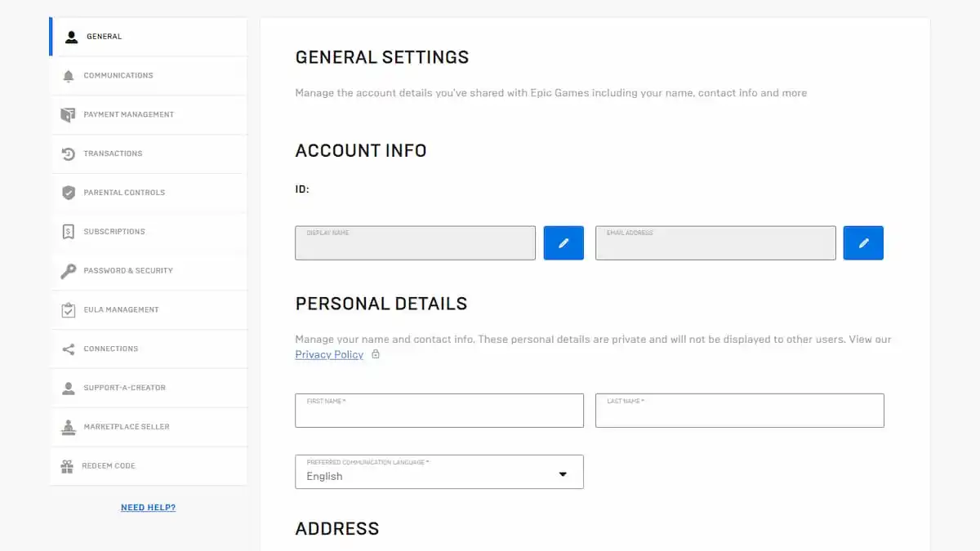This screenshot has width=980, height=551.
Task: Click the key icon for Password & Security
Action: [69, 271]
